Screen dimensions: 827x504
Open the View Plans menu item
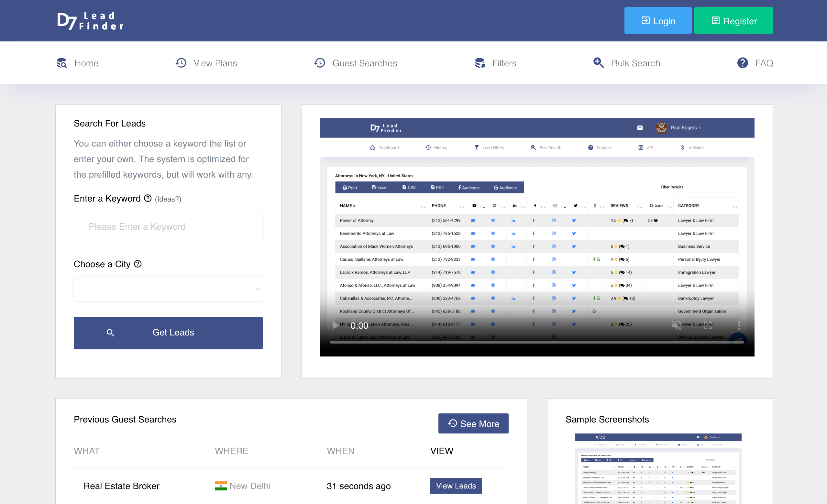click(206, 63)
